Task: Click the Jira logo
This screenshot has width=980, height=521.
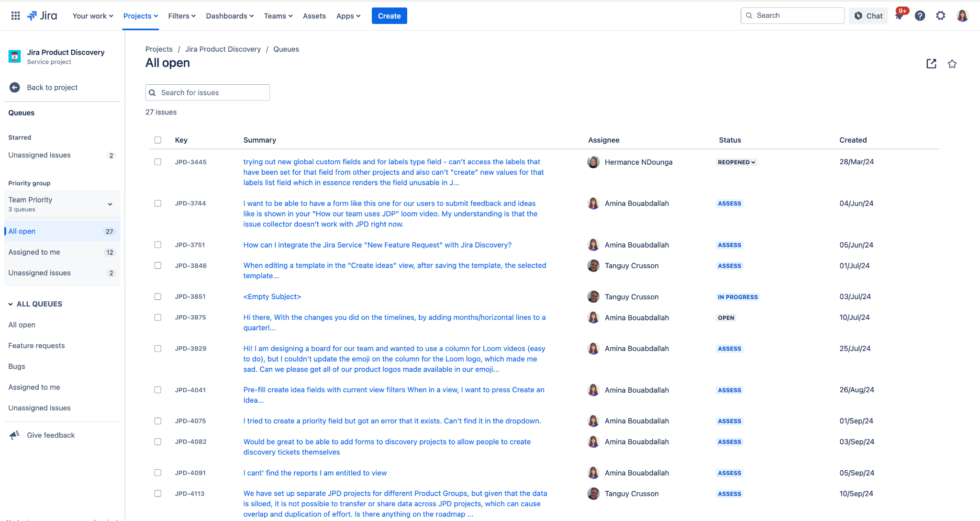Action: (42, 16)
